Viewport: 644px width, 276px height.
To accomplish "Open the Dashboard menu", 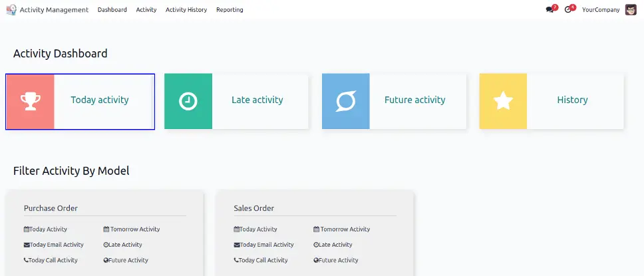I will click(x=112, y=10).
